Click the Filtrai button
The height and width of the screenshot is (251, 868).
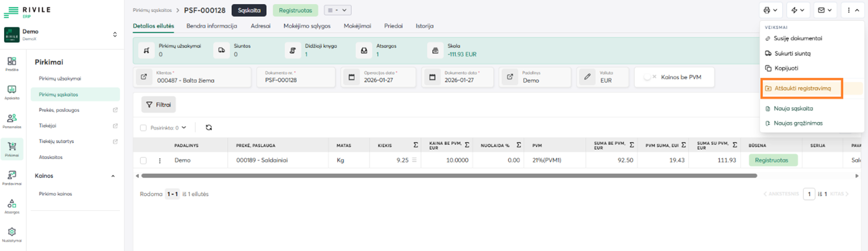coord(158,105)
